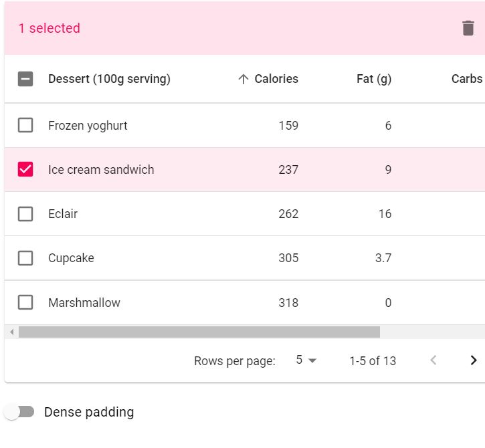Image resolution: width=485 pixels, height=448 pixels.
Task: Go to next page arrow
Action: coord(474,360)
